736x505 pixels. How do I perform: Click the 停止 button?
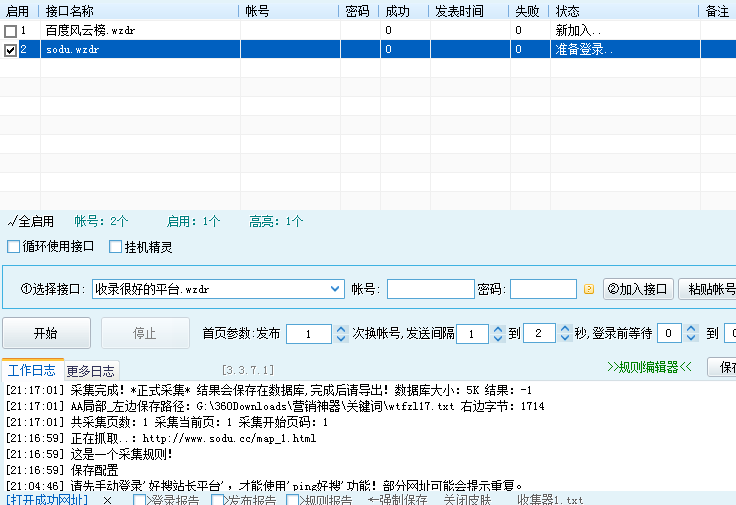(x=145, y=333)
